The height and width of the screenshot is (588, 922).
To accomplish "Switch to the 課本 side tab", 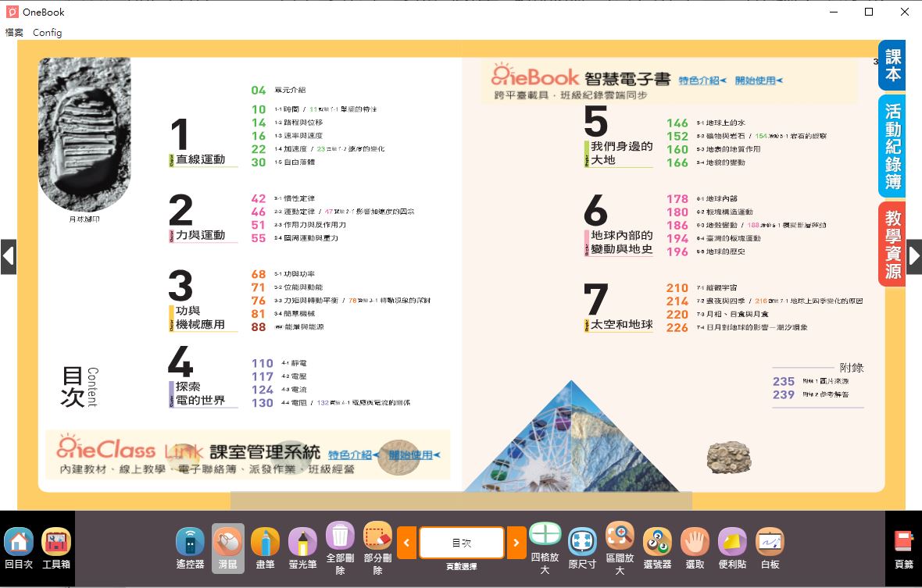I will [892, 65].
